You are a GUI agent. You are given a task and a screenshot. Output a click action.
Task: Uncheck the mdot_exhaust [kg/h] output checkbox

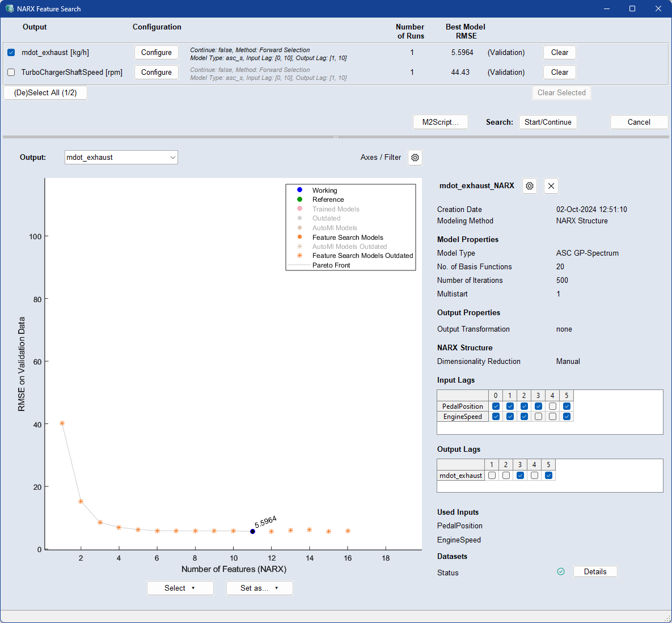pyautogui.click(x=11, y=53)
